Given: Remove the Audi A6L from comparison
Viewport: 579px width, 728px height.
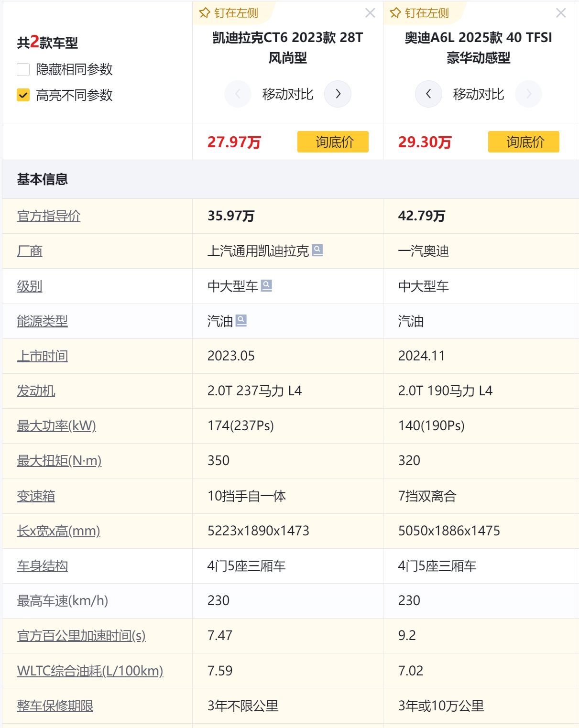Looking at the screenshot, I should [x=561, y=13].
